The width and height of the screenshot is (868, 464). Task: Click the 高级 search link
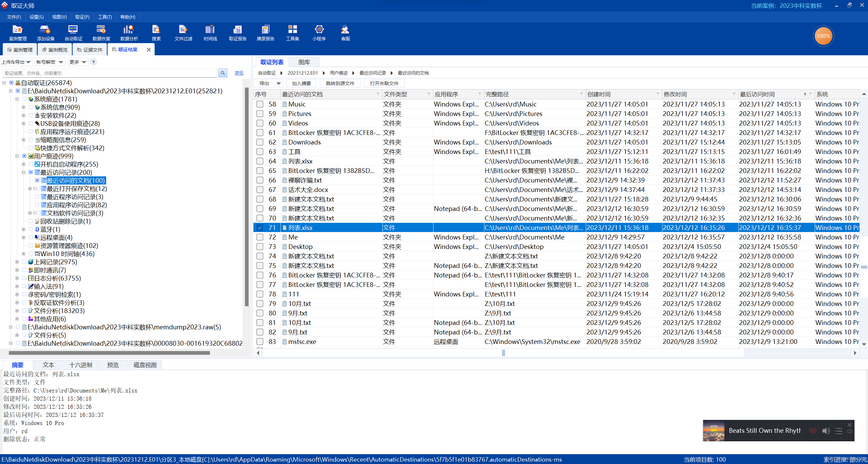click(239, 73)
